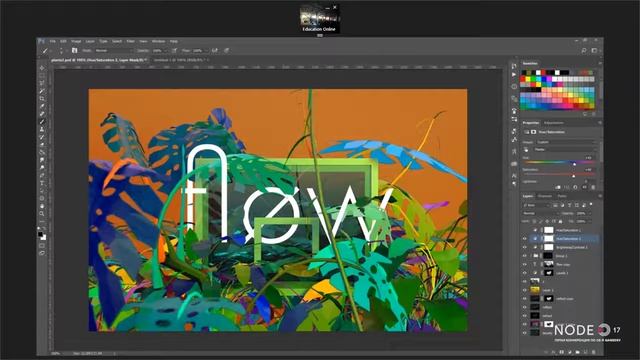Hide the Brightness/Contrast 1 layer
This screenshot has width=640, height=360.
coord(525,247)
